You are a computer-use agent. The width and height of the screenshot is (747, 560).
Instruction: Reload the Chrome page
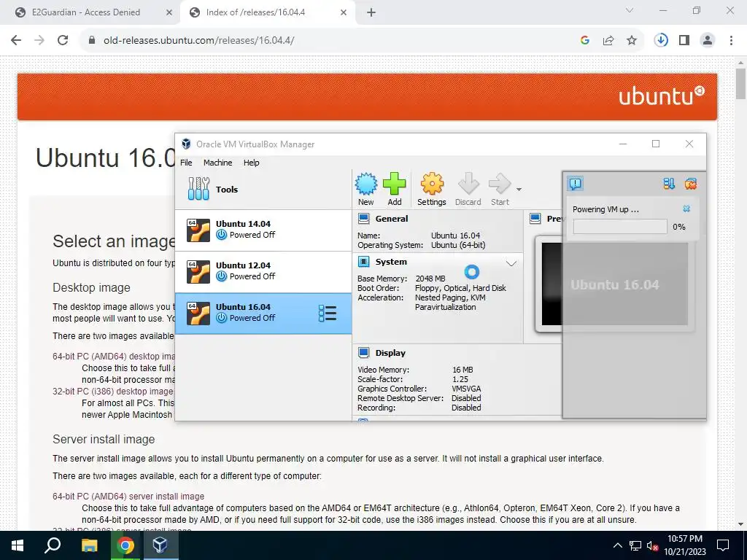coord(63,40)
